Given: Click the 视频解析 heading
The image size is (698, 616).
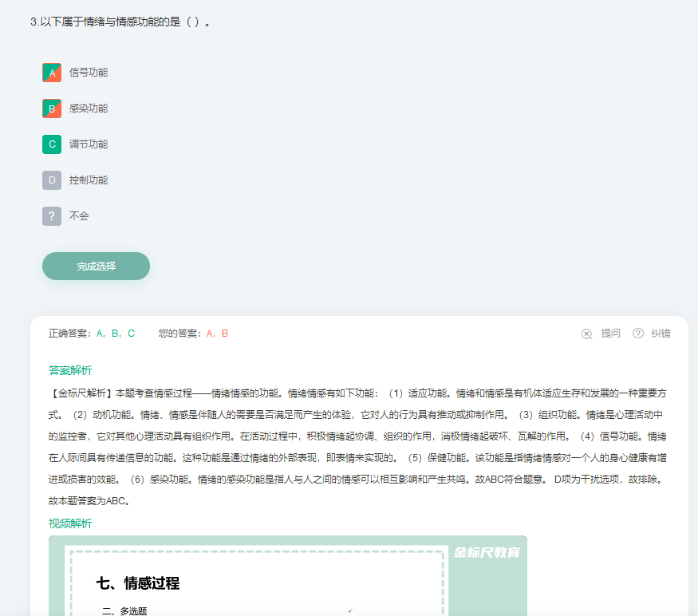Looking at the screenshot, I should (x=70, y=523).
